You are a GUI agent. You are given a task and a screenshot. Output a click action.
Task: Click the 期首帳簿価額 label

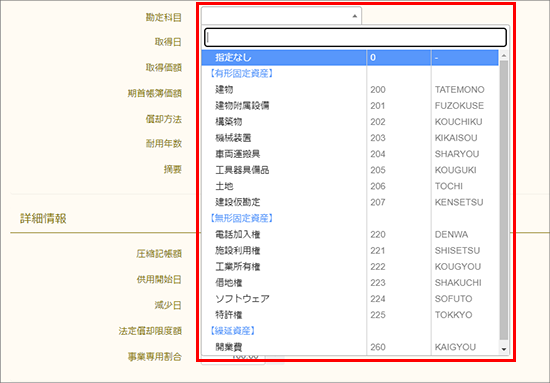[x=154, y=93]
